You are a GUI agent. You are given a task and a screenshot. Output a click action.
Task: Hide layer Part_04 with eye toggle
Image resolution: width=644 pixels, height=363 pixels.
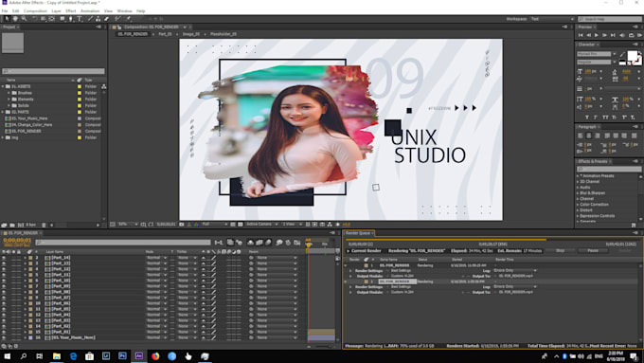pos(4,315)
